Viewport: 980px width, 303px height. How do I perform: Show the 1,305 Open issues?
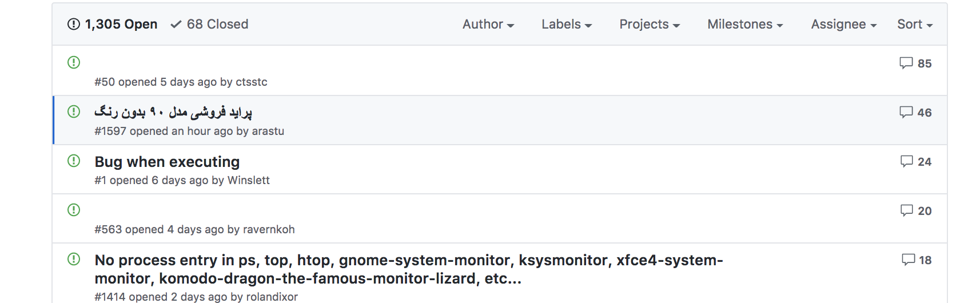[x=113, y=25]
